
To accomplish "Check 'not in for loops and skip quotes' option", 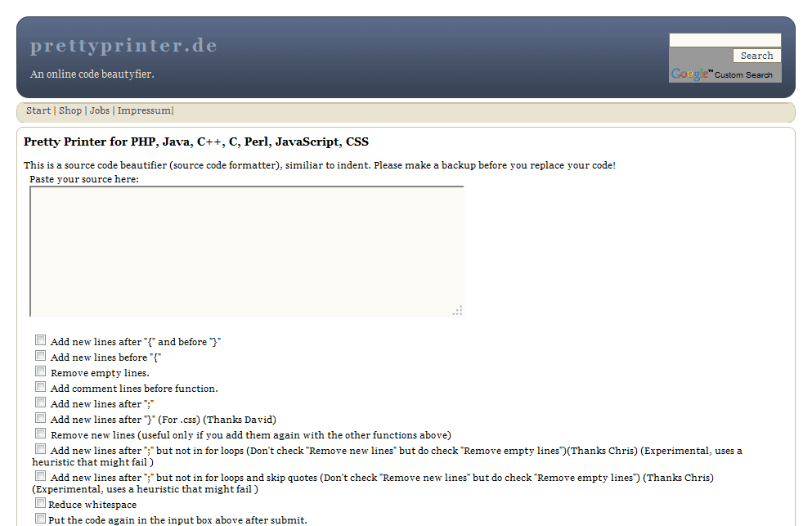I will pos(40,476).
